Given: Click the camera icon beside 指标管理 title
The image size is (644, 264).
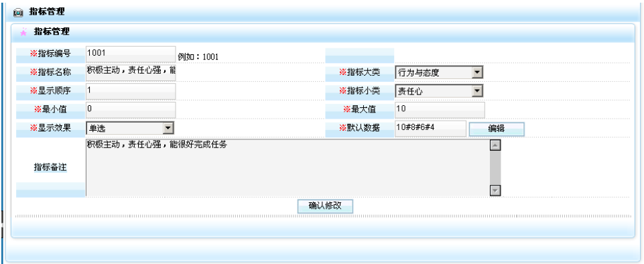Looking at the screenshot, I should pyautogui.click(x=19, y=12).
